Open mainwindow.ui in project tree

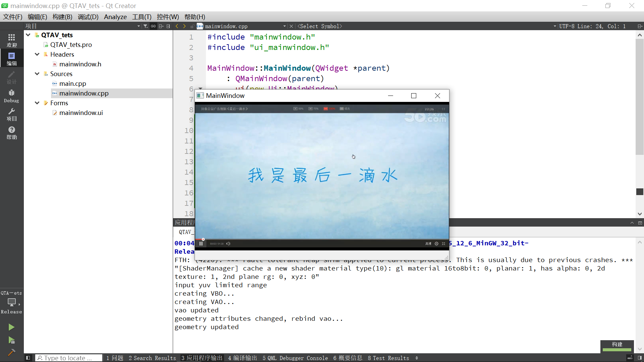click(81, 113)
